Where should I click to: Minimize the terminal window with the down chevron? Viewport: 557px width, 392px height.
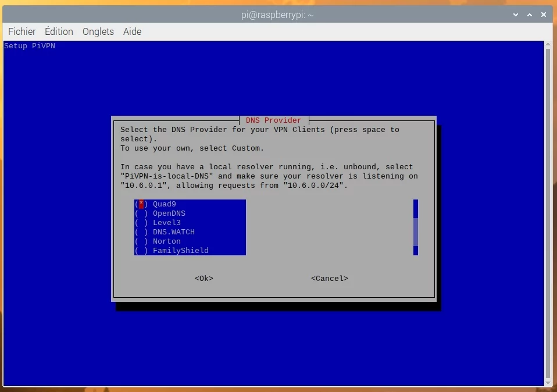[516, 15]
